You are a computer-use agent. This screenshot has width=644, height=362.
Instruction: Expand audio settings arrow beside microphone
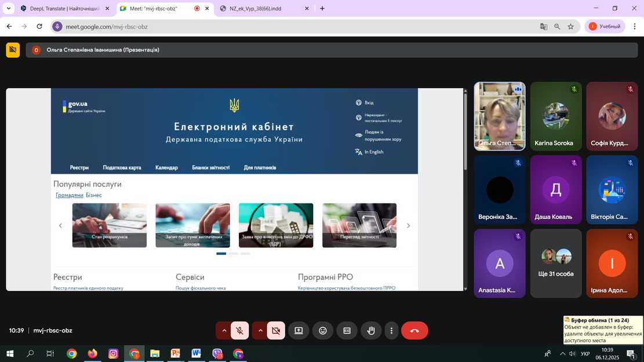point(224,331)
